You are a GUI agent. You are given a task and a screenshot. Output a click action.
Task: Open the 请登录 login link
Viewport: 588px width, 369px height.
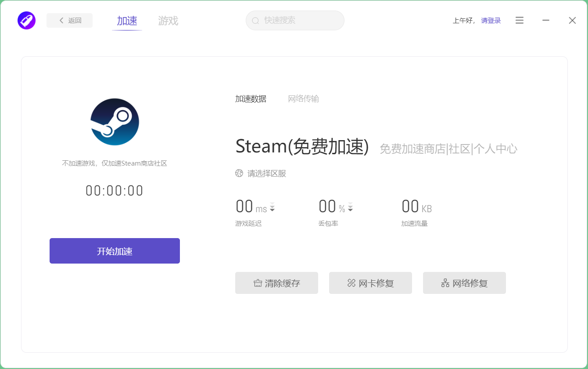coord(491,20)
